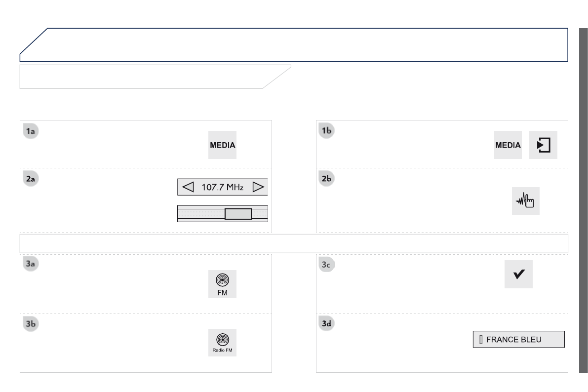
Task: Click the slider track left of handle
Action: click(200, 214)
